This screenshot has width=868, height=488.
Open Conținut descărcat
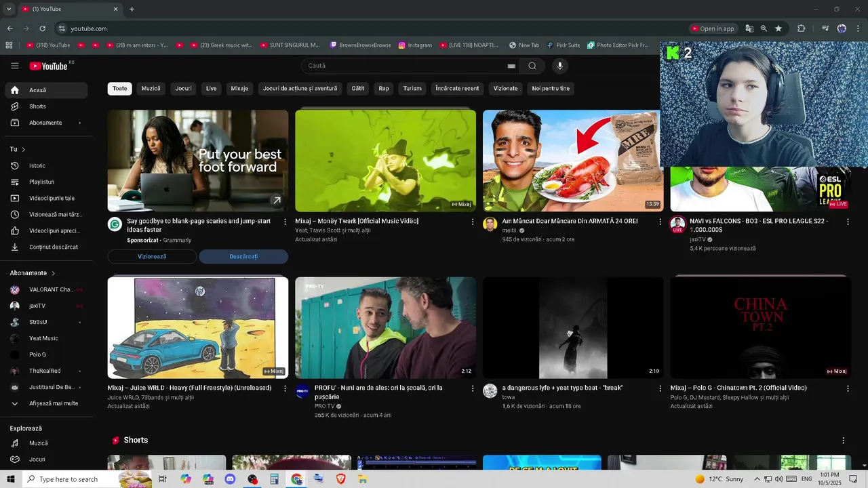click(x=46, y=247)
